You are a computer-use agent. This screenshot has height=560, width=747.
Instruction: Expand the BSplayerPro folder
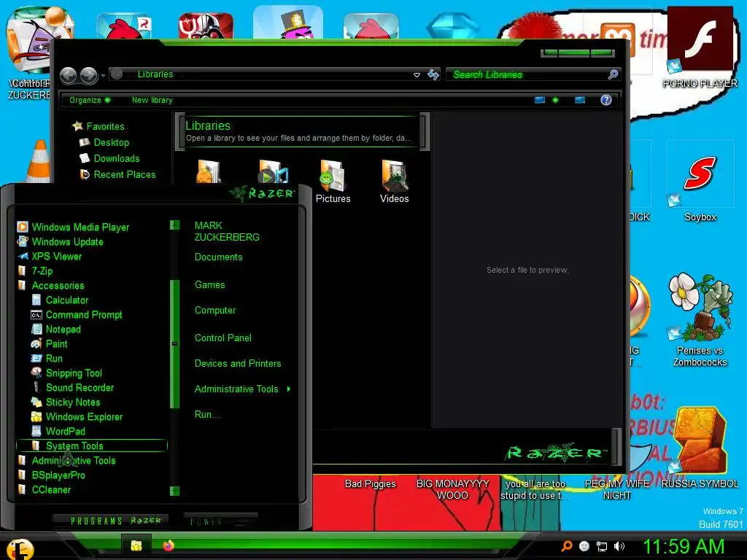pos(52,475)
